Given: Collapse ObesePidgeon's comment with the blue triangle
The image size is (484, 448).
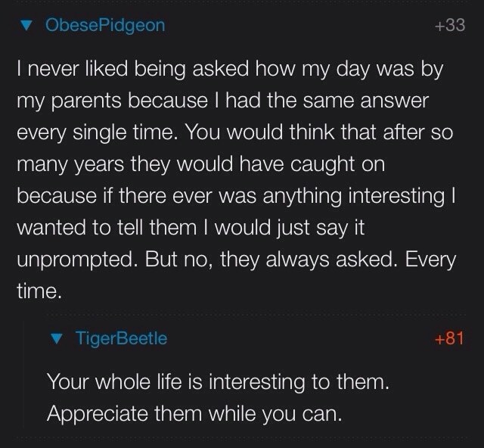Looking at the screenshot, I should 26,25.
